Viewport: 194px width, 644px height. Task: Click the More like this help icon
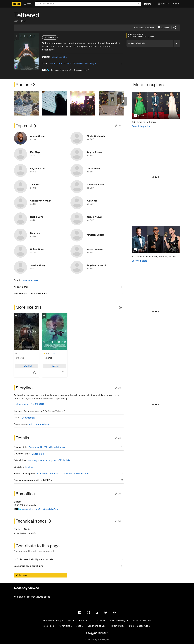[x=120, y=307]
